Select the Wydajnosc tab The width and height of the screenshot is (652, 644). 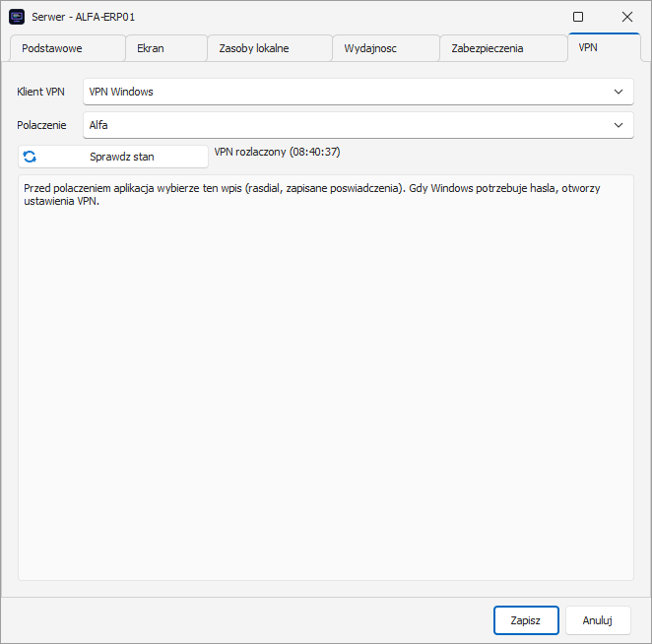[x=386, y=48]
